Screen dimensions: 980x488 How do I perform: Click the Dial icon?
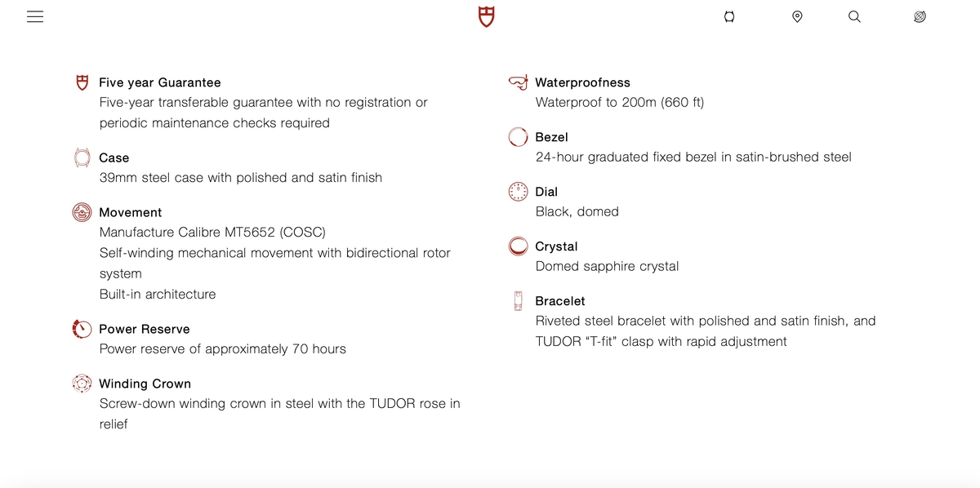518,192
